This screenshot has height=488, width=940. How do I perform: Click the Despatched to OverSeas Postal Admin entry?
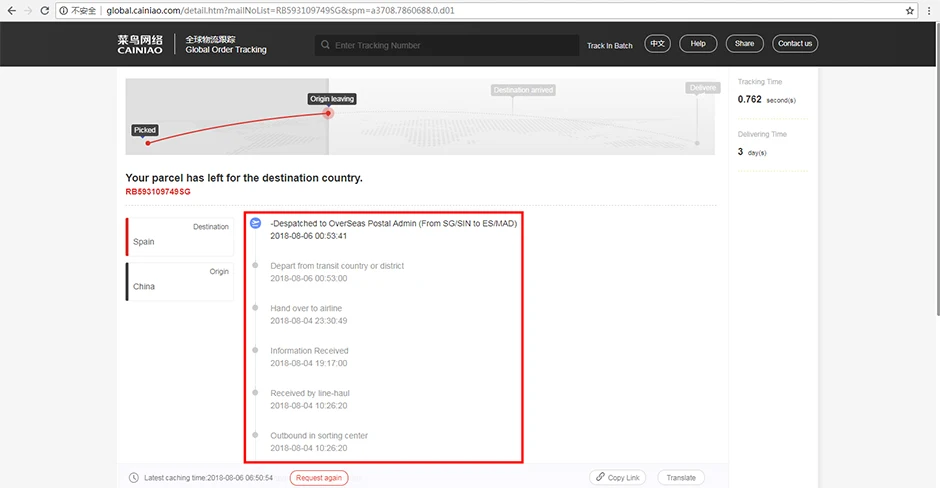click(x=393, y=224)
